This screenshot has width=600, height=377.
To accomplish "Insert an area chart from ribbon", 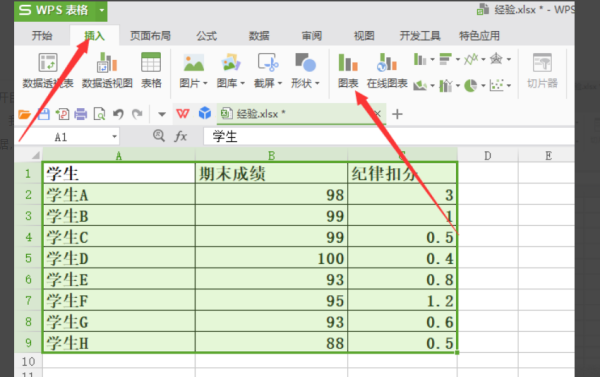I will [x=420, y=85].
